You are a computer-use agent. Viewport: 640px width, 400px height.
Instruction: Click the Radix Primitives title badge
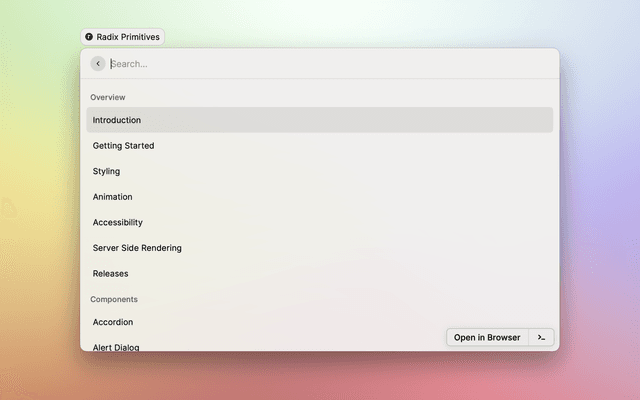(x=122, y=37)
